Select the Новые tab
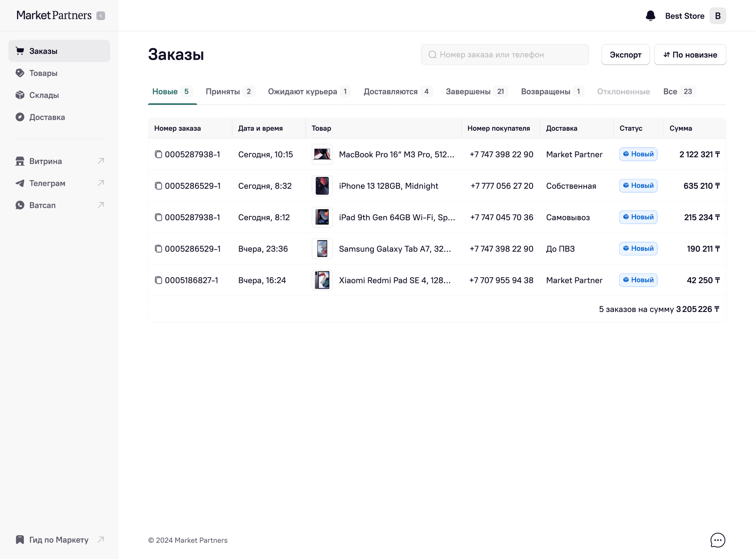 click(172, 91)
